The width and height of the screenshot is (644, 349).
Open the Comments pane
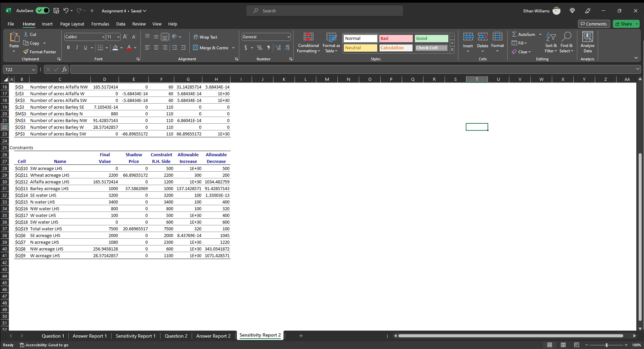point(594,24)
